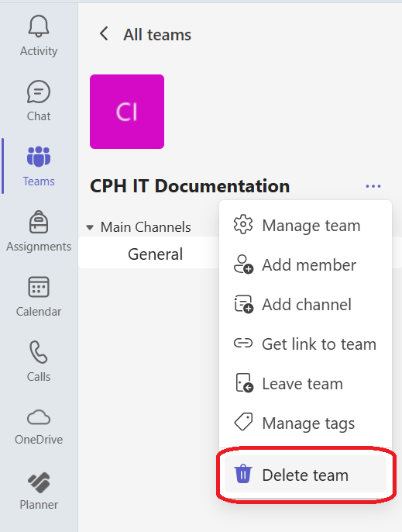
Task: Select Add member in the menu
Action: click(305, 265)
